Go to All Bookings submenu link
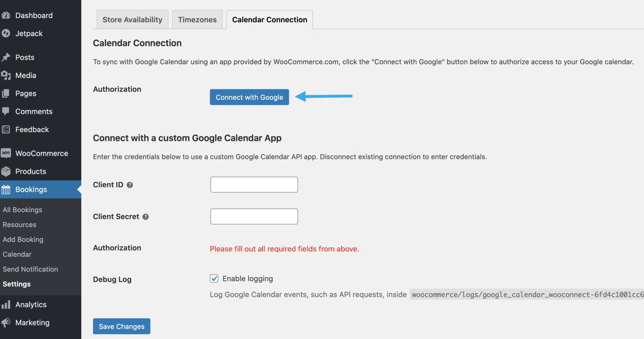 pos(22,210)
